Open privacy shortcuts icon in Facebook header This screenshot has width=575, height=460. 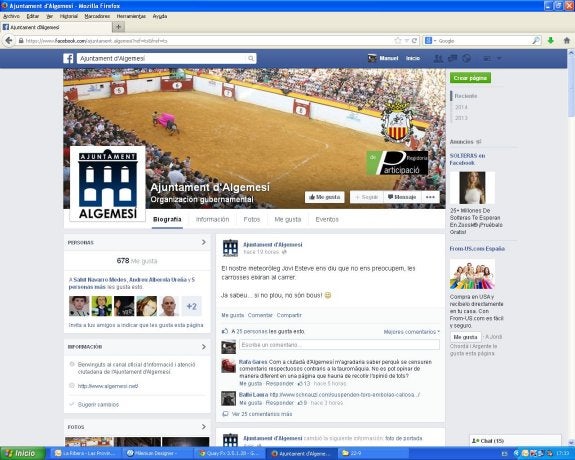(487, 58)
